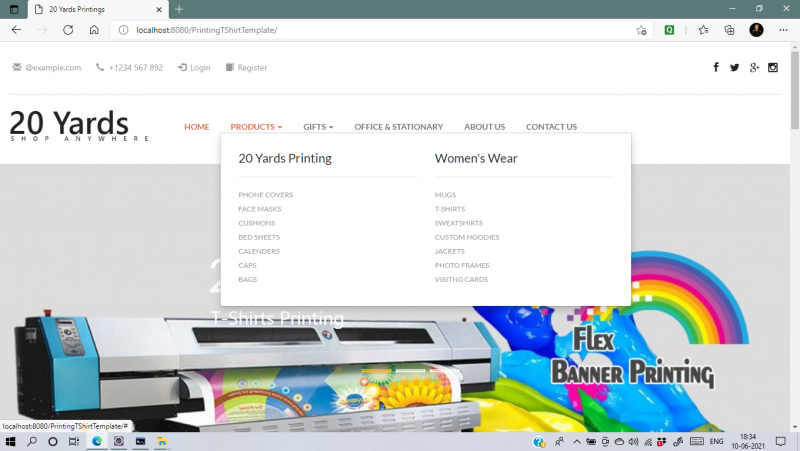Select the first orange carousel indicator

tap(377, 370)
